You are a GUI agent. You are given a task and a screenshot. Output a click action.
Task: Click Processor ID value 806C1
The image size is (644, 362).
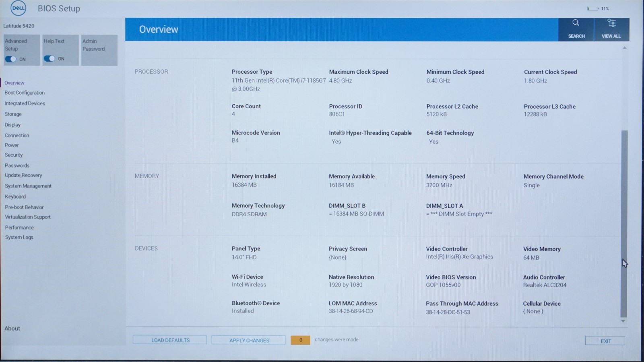coord(337,114)
